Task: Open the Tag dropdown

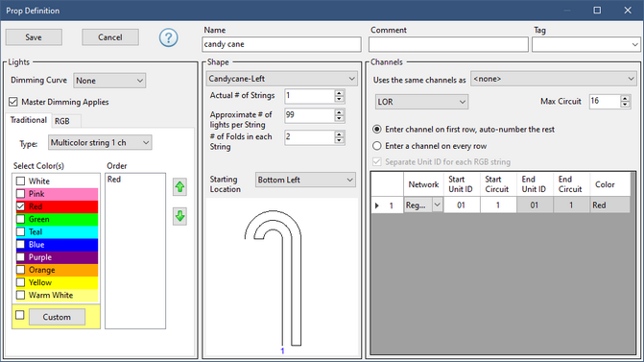Action: coord(585,44)
